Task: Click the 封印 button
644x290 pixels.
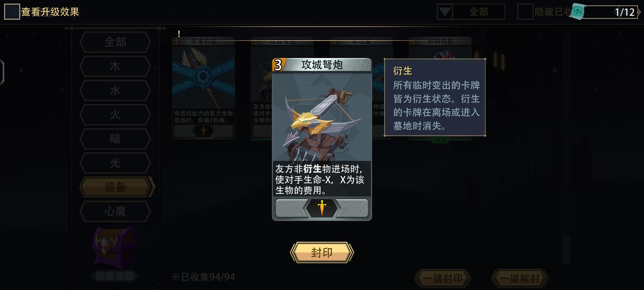Action: pos(322,252)
